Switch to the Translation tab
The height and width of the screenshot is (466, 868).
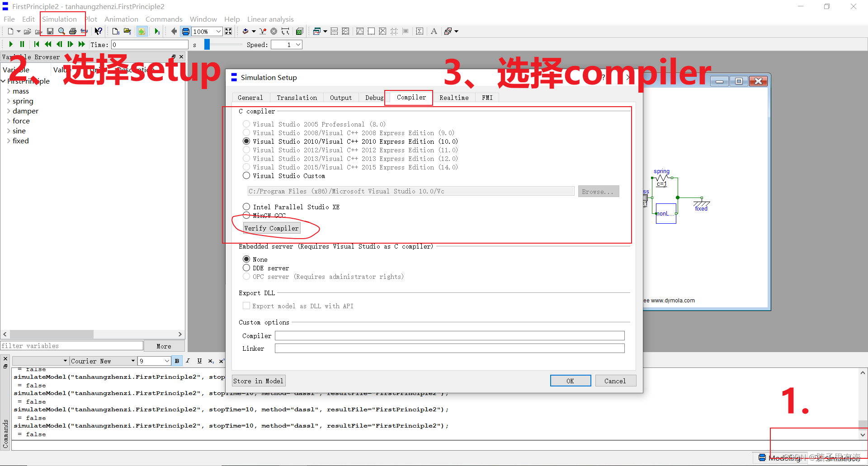pyautogui.click(x=297, y=98)
